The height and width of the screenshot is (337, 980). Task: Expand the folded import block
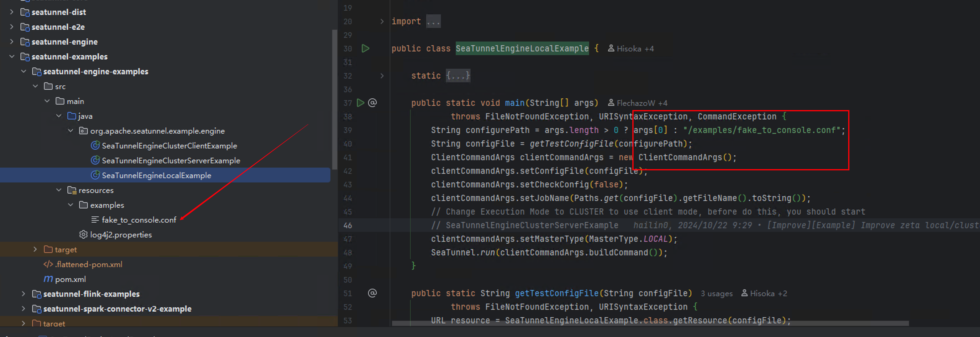[x=382, y=21]
